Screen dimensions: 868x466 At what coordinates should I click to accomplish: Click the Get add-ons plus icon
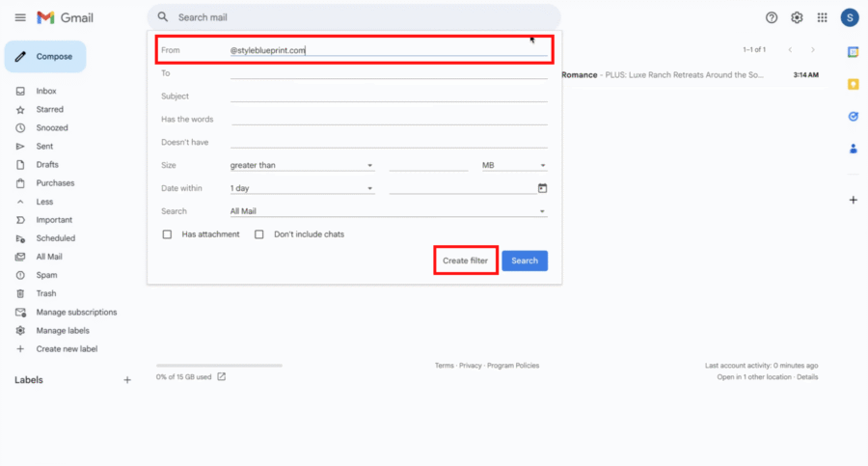click(x=854, y=200)
